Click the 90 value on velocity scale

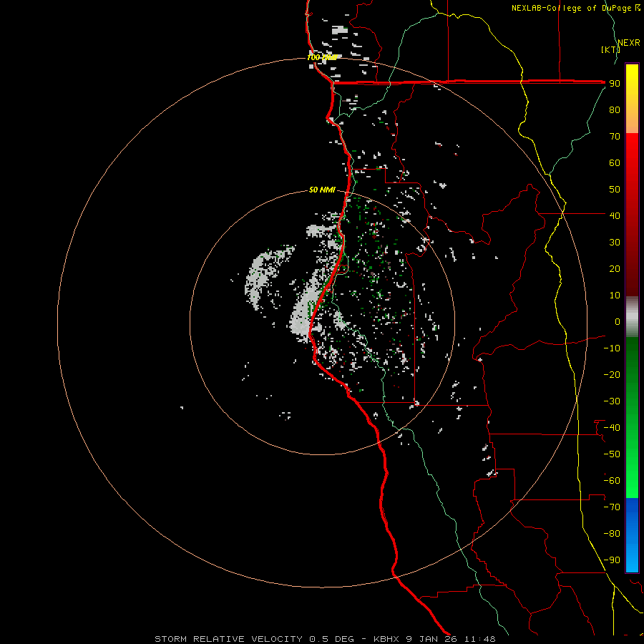615,84
